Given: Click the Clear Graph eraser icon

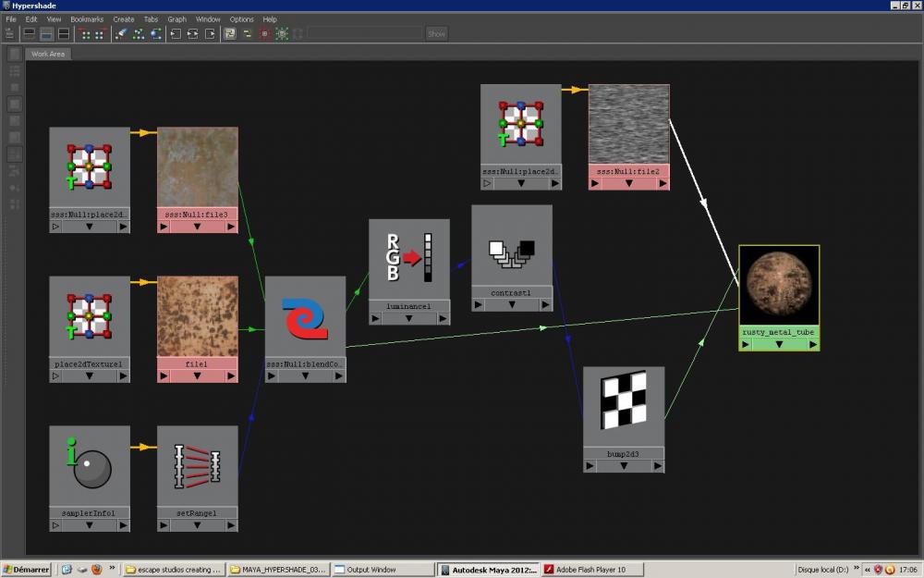Looking at the screenshot, I should [x=120, y=33].
